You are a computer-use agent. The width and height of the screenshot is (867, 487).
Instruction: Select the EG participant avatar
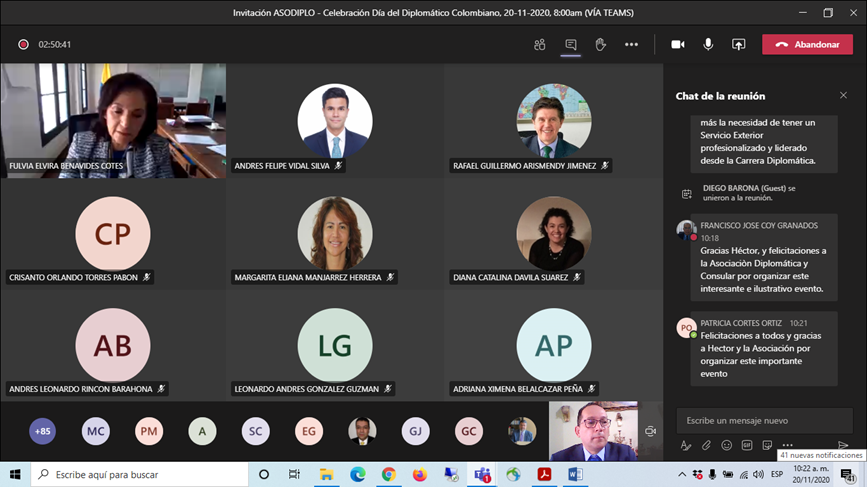[309, 431]
